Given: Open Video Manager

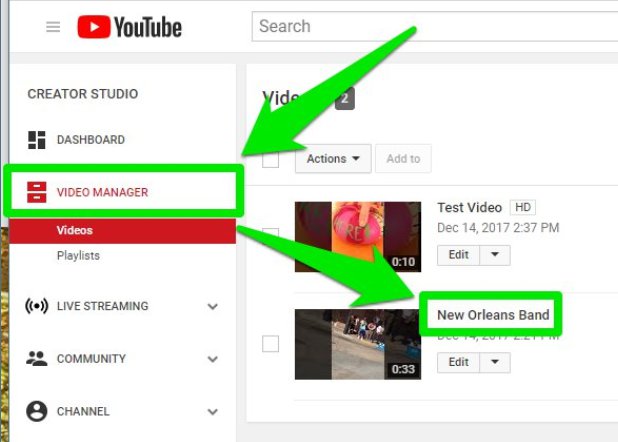Looking at the screenshot, I should [x=102, y=192].
